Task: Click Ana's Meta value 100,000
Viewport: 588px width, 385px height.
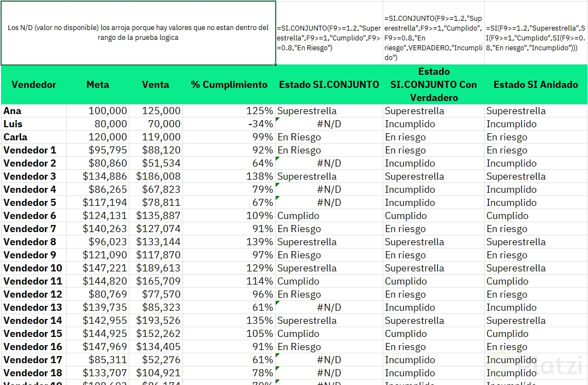Action: [x=98, y=111]
